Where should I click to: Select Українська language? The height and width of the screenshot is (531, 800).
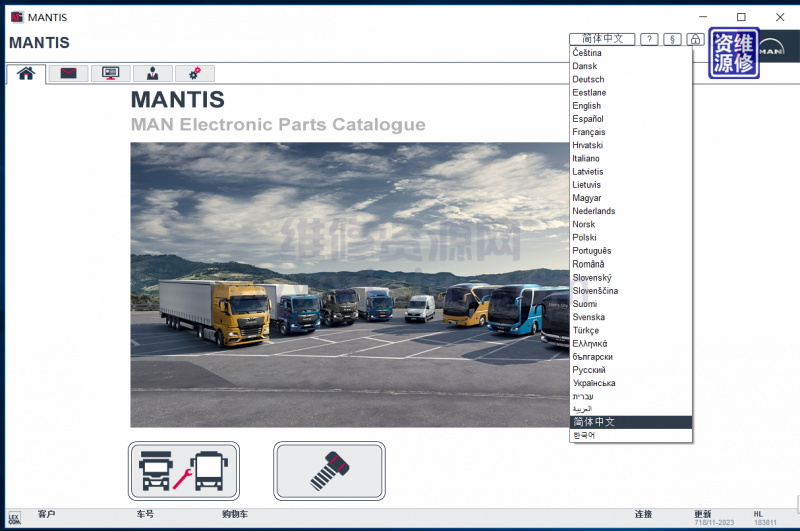(x=631, y=383)
